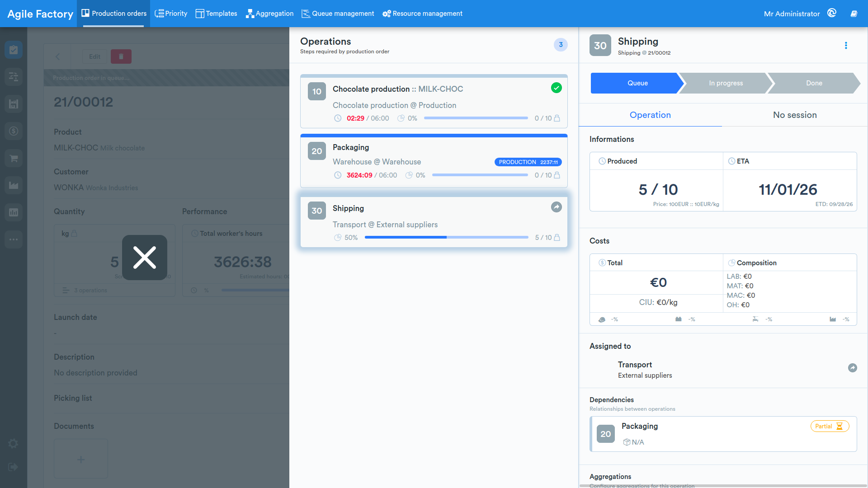Click the Shipping progress bar at 50%
868x488 pixels.
[x=447, y=237]
